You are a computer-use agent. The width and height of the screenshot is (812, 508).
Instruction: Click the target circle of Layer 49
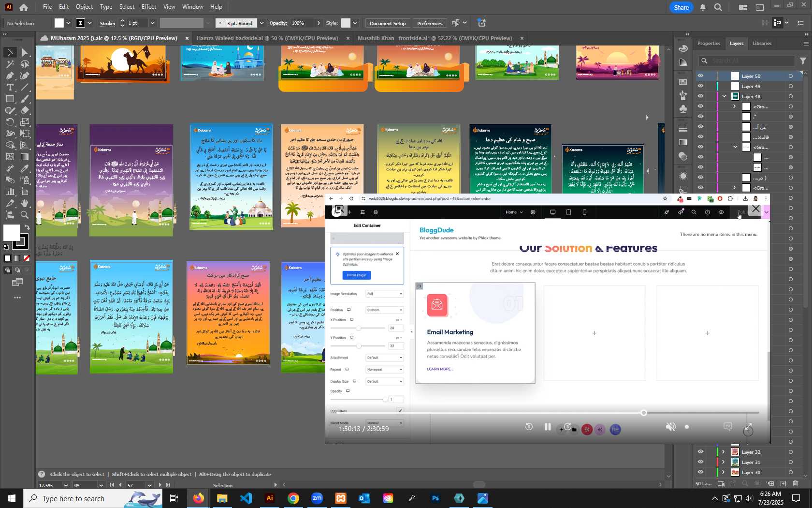pyautogui.click(x=791, y=86)
